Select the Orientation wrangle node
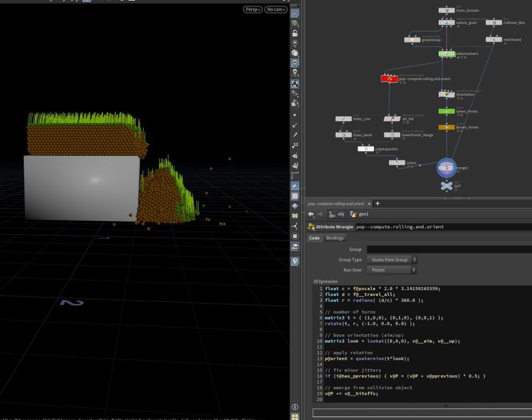 446,94
